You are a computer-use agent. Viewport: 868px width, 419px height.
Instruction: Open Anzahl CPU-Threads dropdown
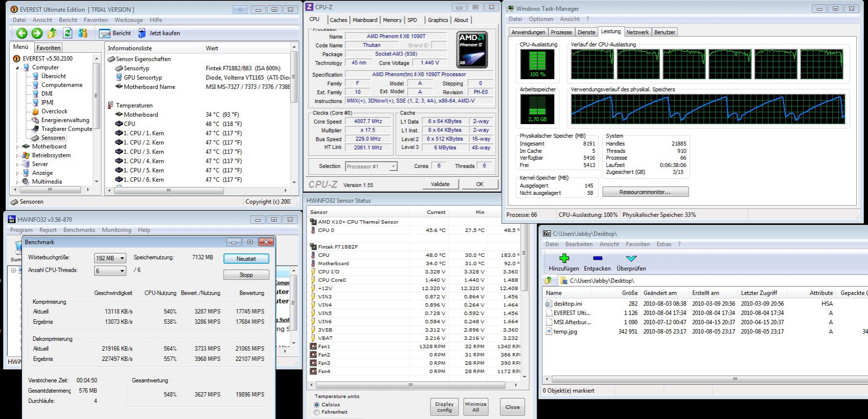click(x=110, y=271)
